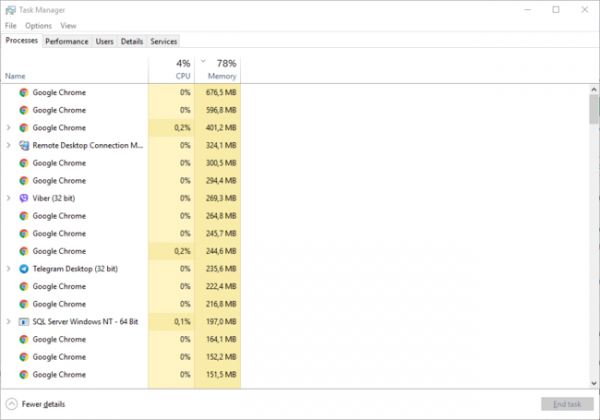Click the Chrome icon in the 264,8 MB row
This screenshot has height=420, width=600.
pos(24,216)
